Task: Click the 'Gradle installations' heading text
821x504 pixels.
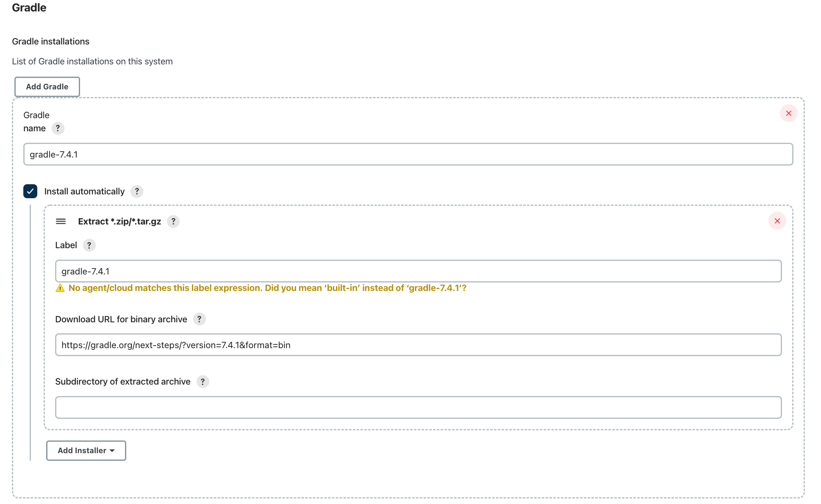Action: click(50, 42)
